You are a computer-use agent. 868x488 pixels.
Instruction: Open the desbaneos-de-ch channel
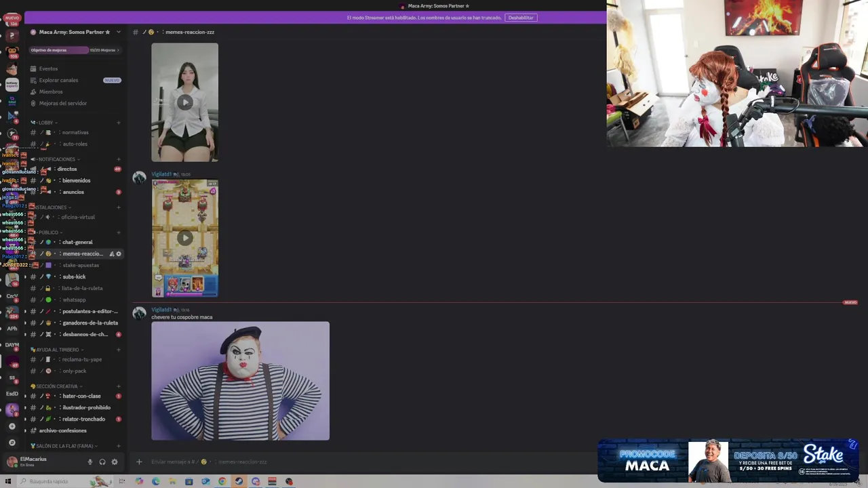pos(75,334)
